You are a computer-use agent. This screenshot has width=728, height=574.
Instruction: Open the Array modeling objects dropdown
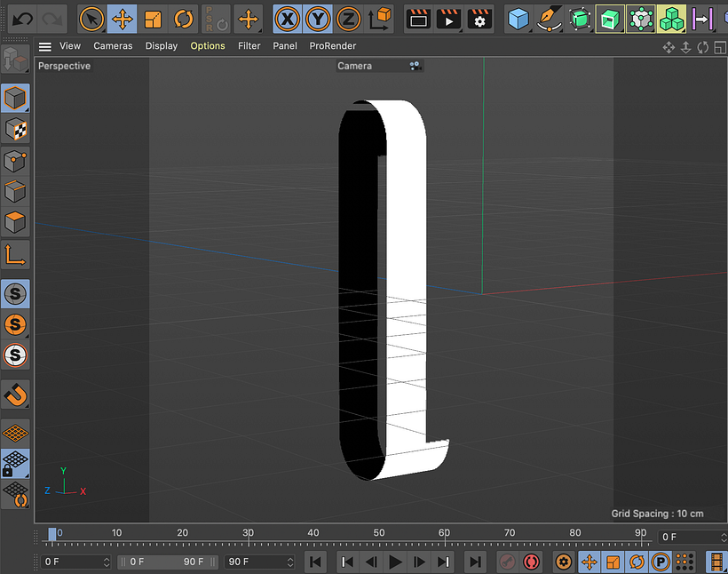(x=641, y=19)
